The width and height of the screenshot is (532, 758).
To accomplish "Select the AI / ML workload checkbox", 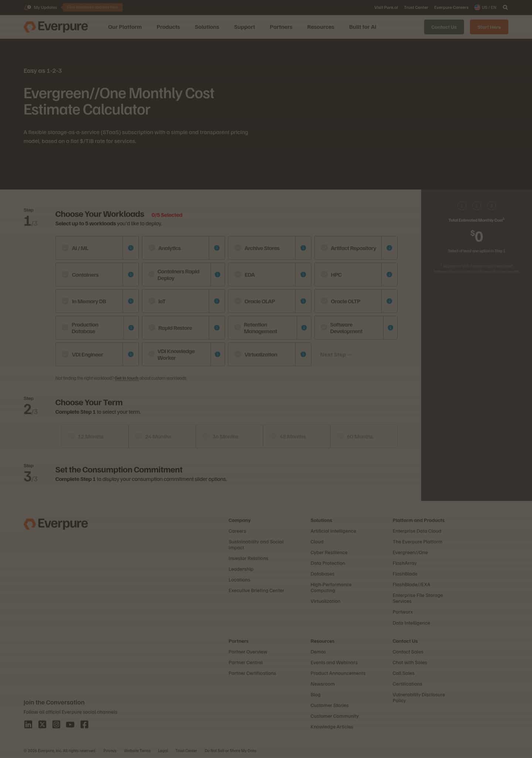I will [x=65, y=248].
